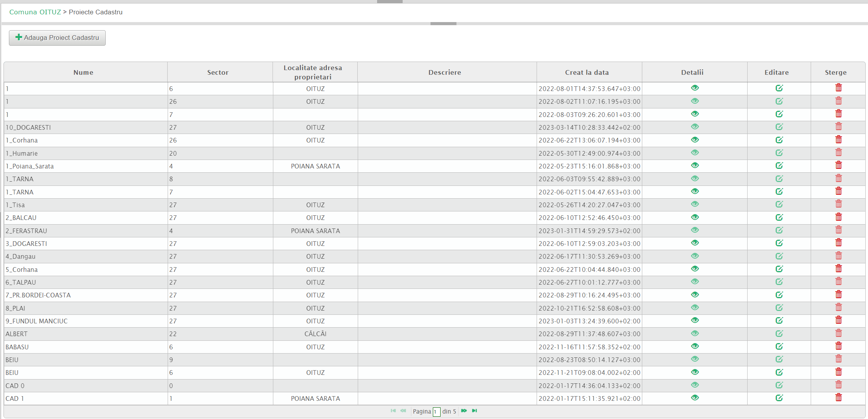The image size is (868, 419).
Task: Go to first page of table
Action: pyautogui.click(x=393, y=411)
